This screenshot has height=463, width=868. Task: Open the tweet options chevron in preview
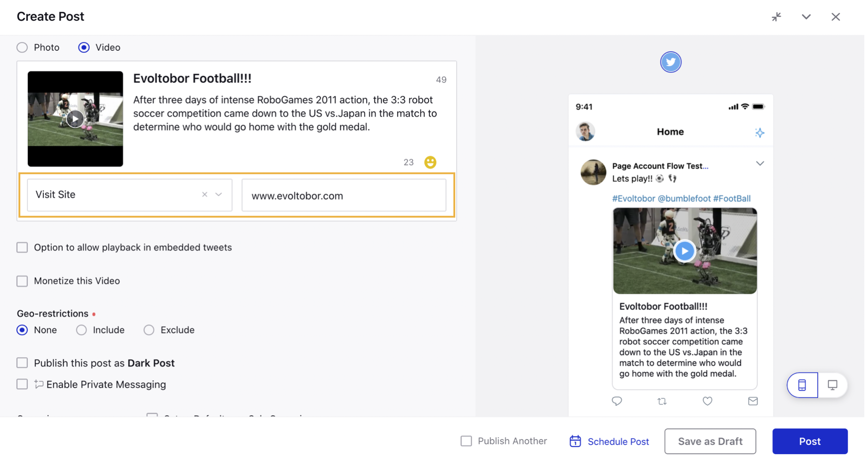pos(760,164)
